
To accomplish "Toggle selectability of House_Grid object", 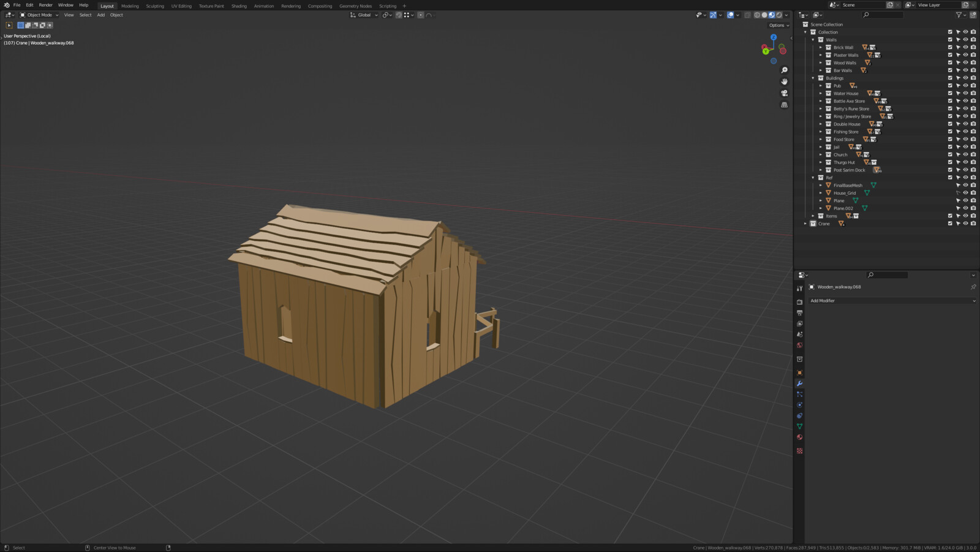I will click(x=958, y=193).
